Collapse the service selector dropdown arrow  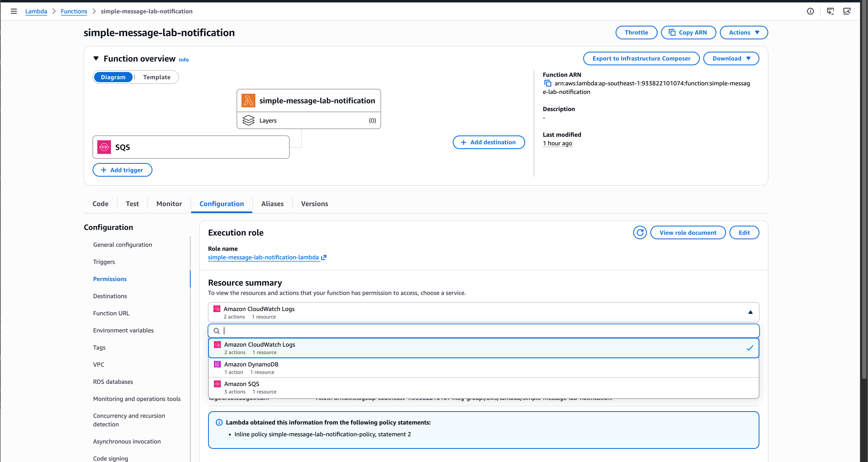pos(750,312)
